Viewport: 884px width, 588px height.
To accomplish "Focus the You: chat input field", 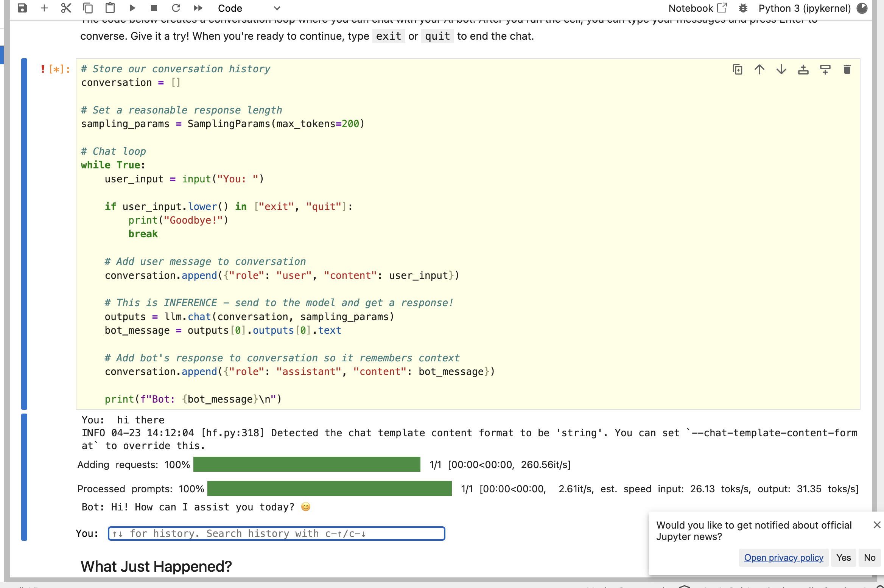I will [276, 534].
